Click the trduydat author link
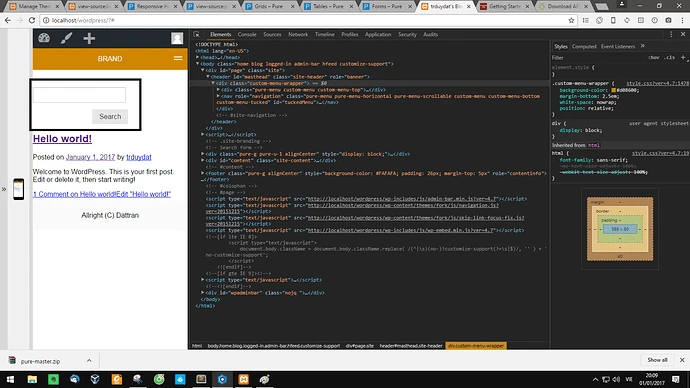The height and width of the screenshot is (388, 690). click(139, 157)
